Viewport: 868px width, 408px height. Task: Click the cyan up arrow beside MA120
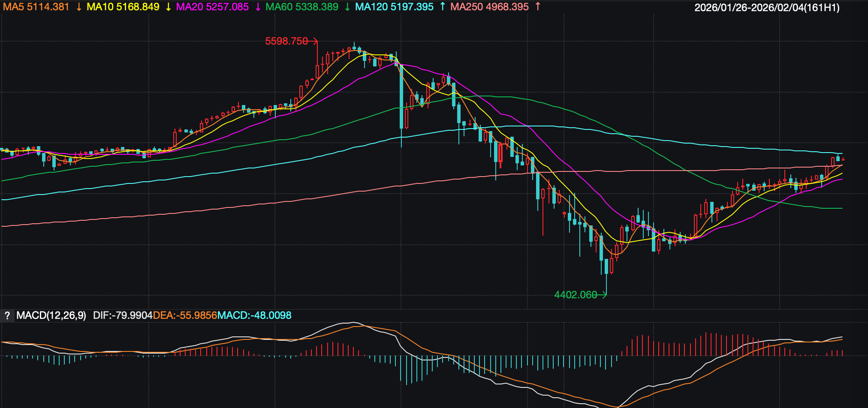click(443, 7)
